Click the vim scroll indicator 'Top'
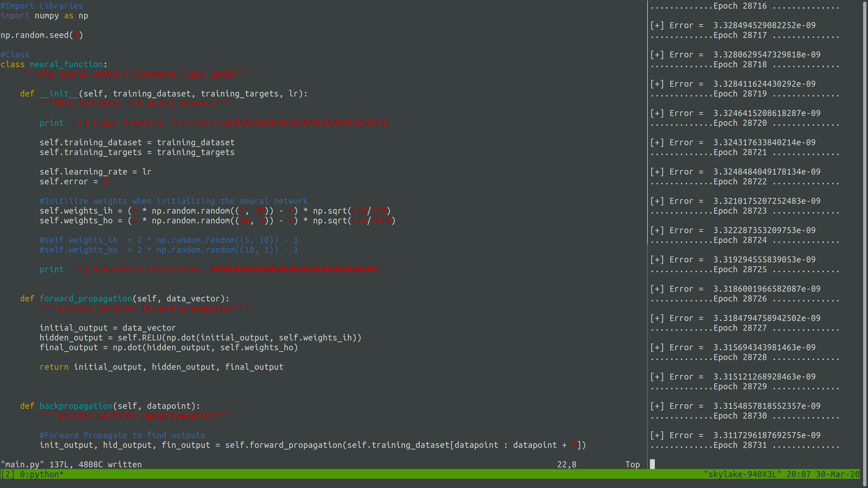This screenshot has height=488, width=868. point(633,464)
